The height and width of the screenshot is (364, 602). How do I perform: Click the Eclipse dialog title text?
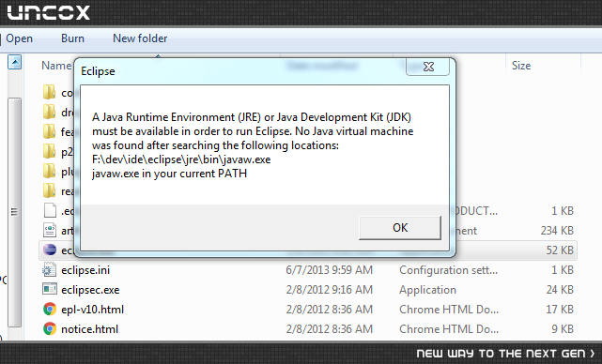point(98,71)
